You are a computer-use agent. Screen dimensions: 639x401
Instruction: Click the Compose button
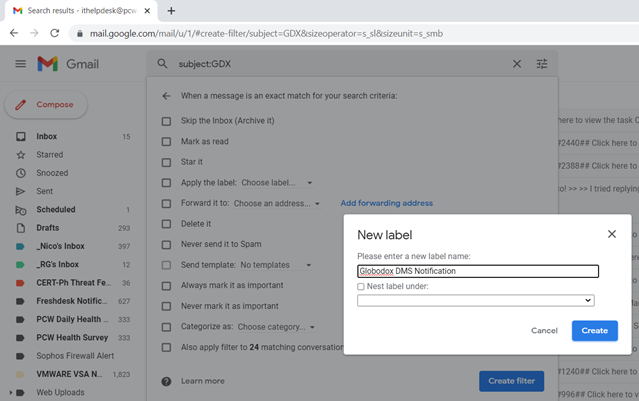click(46, 105)
